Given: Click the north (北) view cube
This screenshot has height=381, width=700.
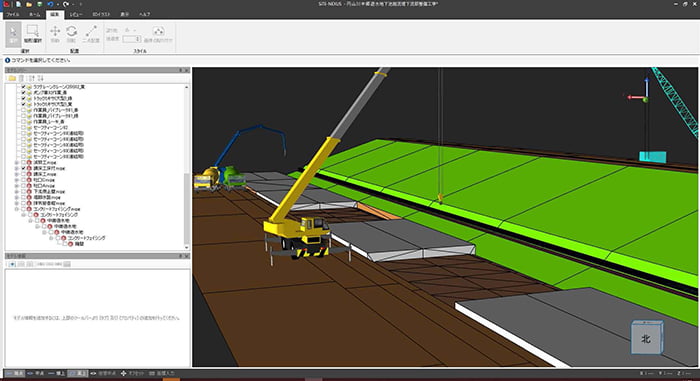Looking at the screenshot, I should tap(646, 338).
